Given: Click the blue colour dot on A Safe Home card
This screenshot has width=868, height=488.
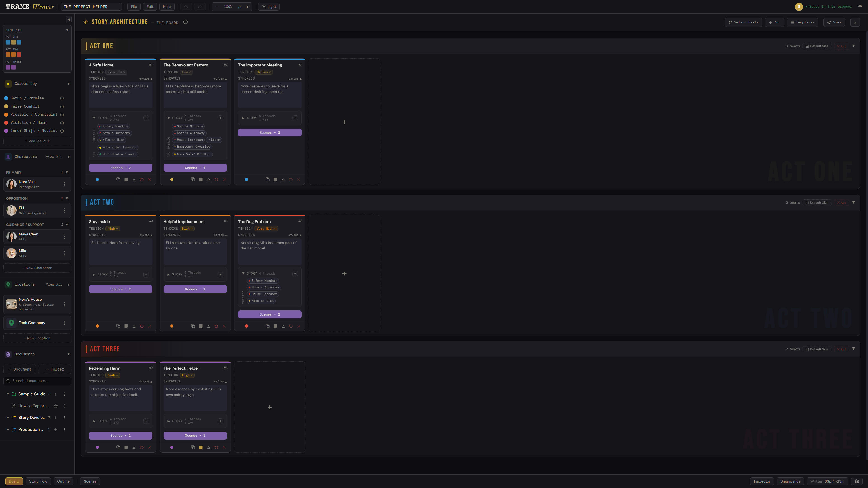Looking at the screenshot, I should pos(97,180).
